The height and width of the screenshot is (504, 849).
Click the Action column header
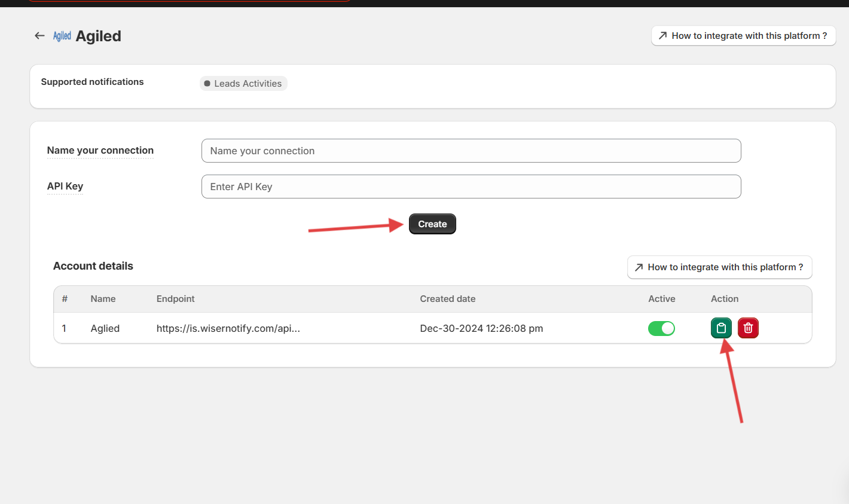click(x=725, y=299)
